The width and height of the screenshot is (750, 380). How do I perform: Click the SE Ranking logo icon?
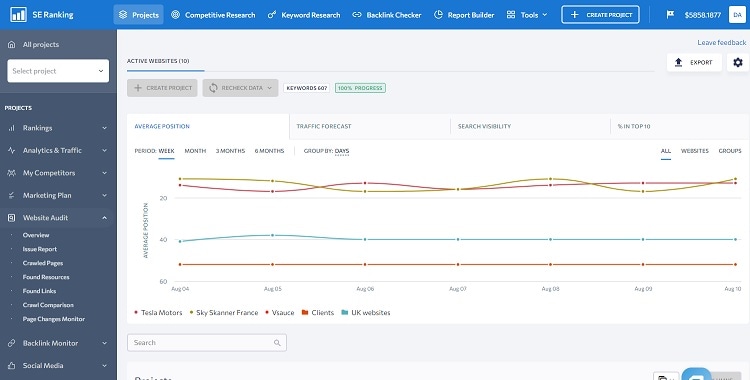pos(19,14)
